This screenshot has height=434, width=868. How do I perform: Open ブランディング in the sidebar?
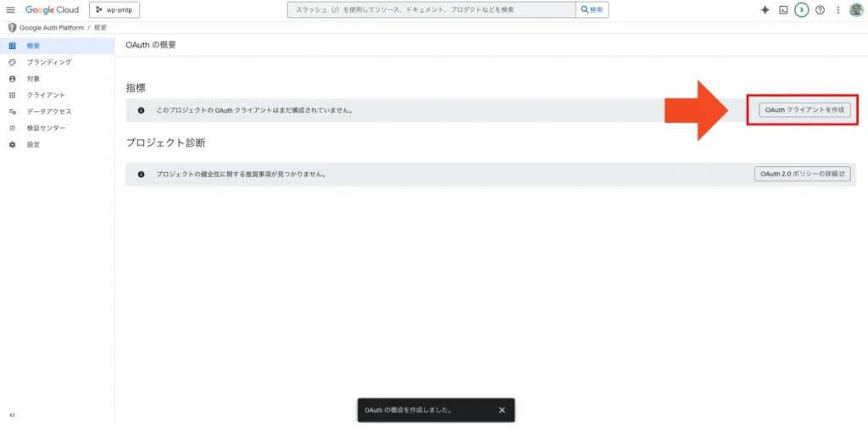48,62
